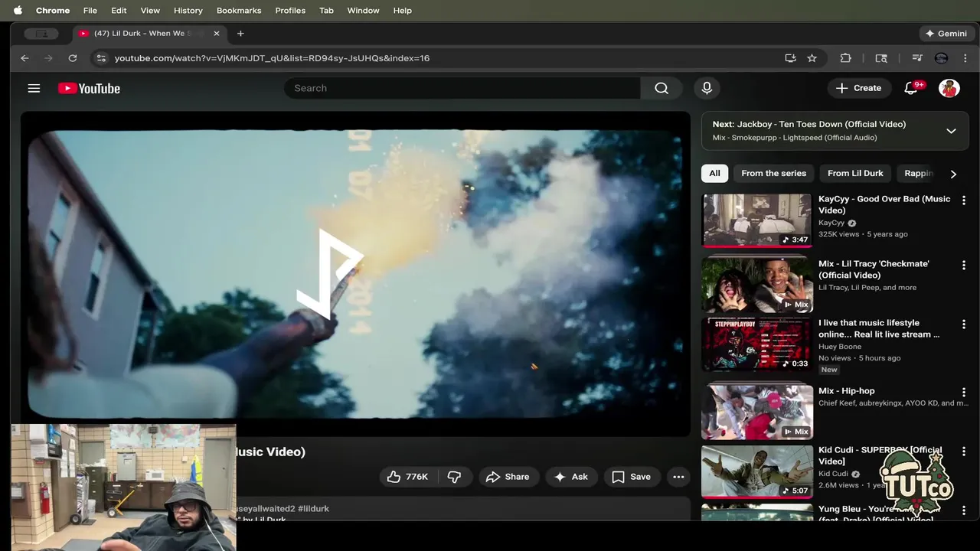
Task: Open the View menu
Action: point(150,11)
